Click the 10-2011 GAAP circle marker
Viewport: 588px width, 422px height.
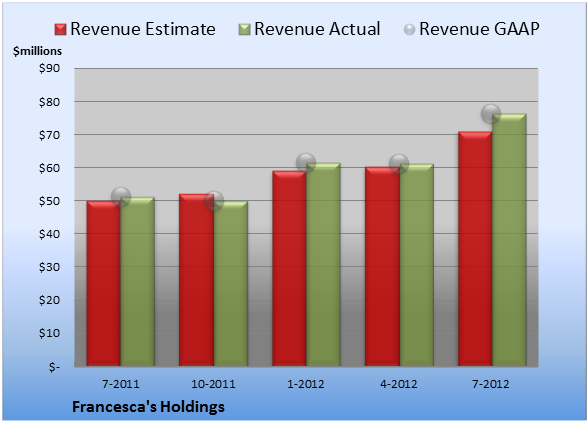[214, 201]
